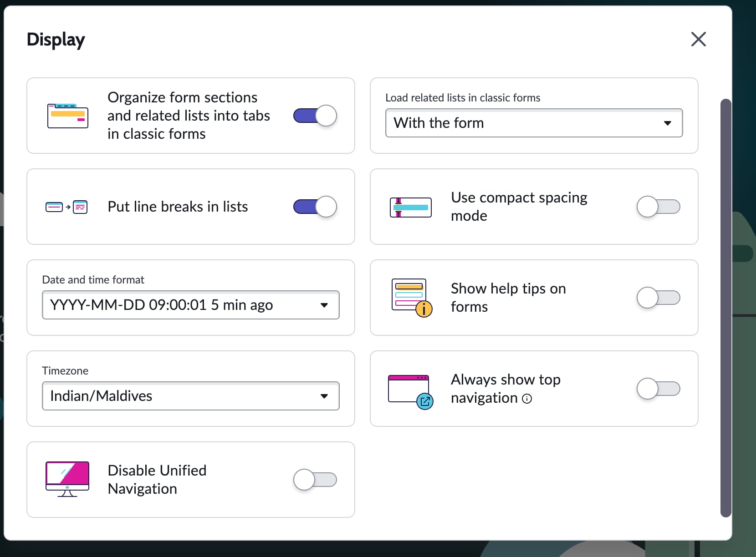Screen dimensions: 756x557
Task: Click the info icon beside top navigation
Action: pos(527,399)
